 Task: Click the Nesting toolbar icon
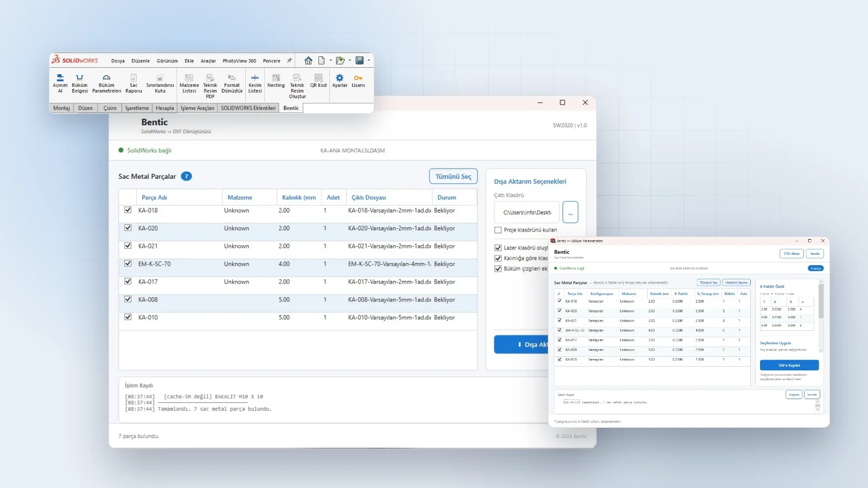(276, 81)
